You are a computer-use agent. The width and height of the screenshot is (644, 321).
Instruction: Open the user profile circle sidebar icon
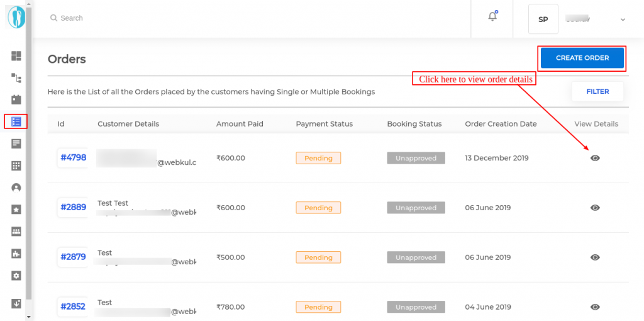click(16, 188)
